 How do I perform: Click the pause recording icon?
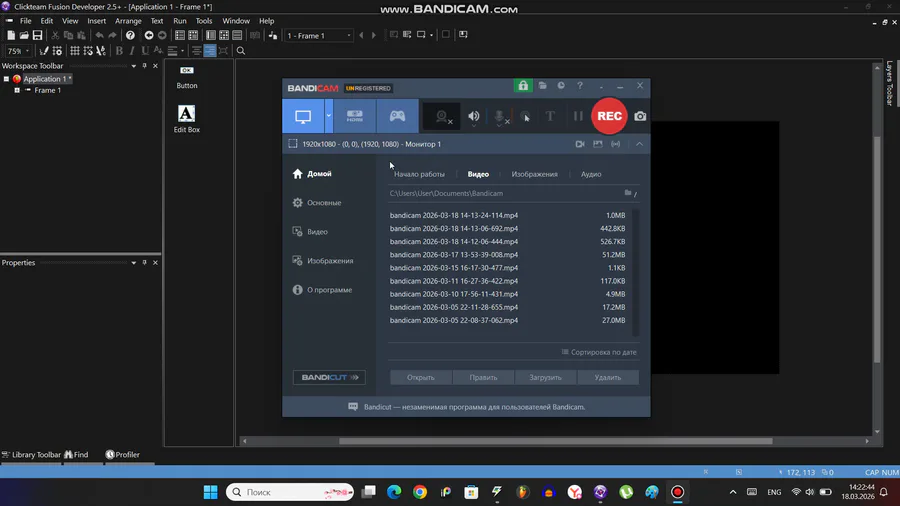pos(578,116)
